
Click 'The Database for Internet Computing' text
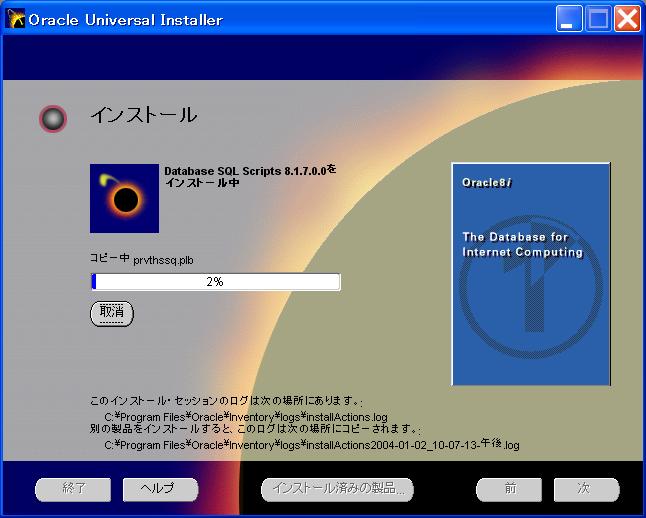(x=522, y=244)
